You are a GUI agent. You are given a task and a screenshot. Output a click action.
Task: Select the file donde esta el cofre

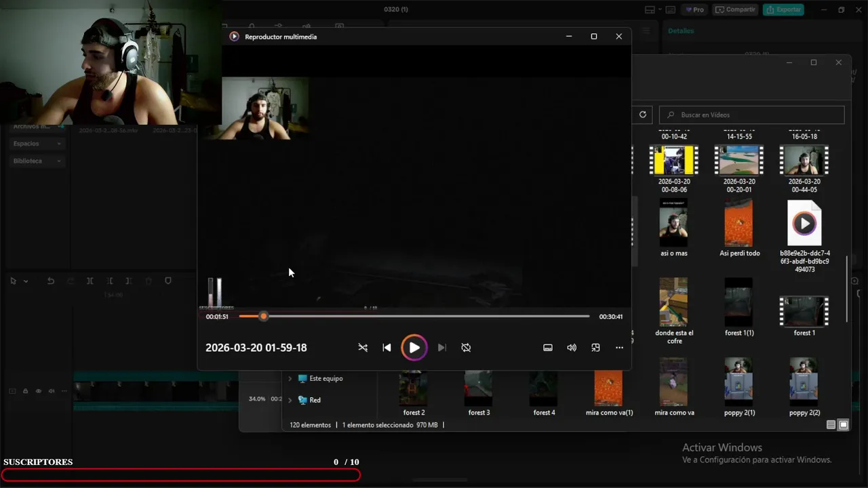pos(674,312)
